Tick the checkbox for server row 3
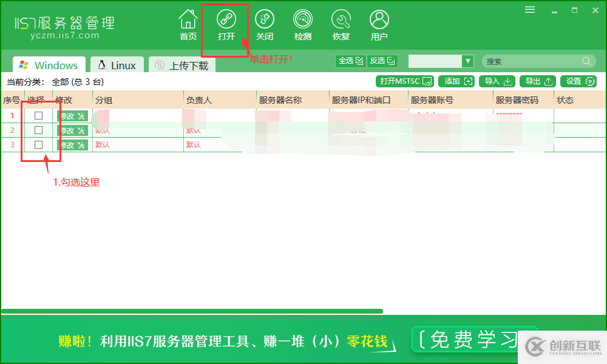Viewport: 607px width, 364px height. click(x=38, y=144)
